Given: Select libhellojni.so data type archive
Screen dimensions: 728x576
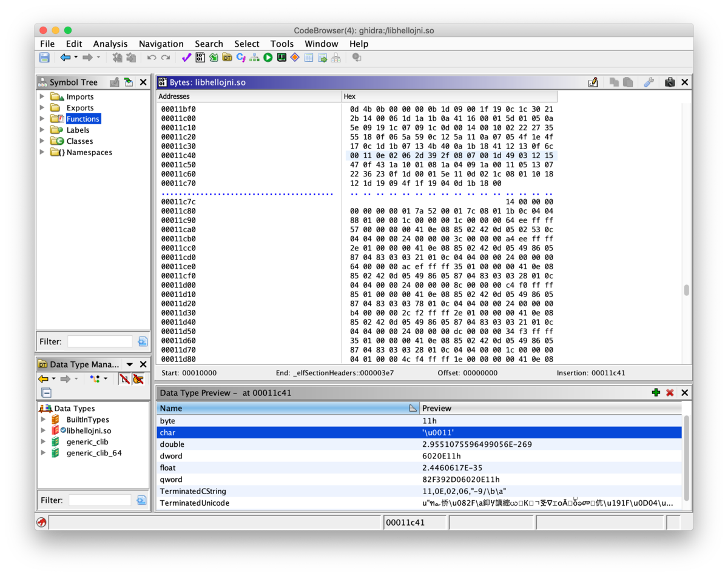Looking at the screenshot, I should click(89, 430).
